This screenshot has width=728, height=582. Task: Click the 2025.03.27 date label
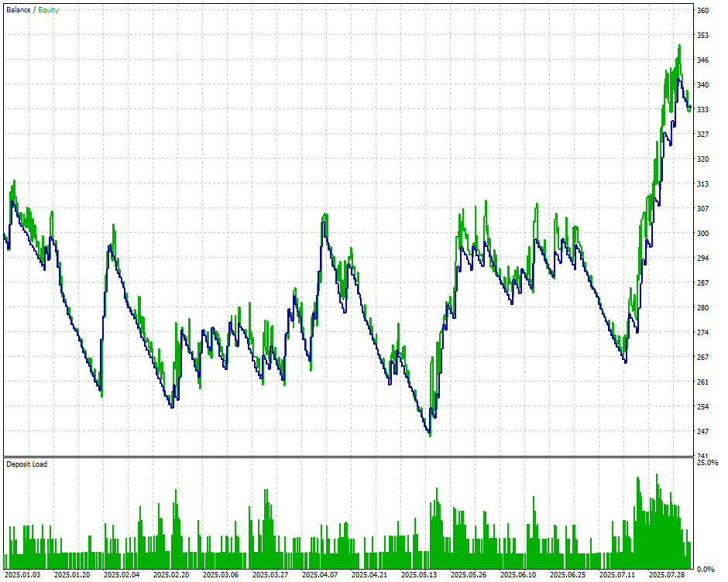tap(270, 574)
